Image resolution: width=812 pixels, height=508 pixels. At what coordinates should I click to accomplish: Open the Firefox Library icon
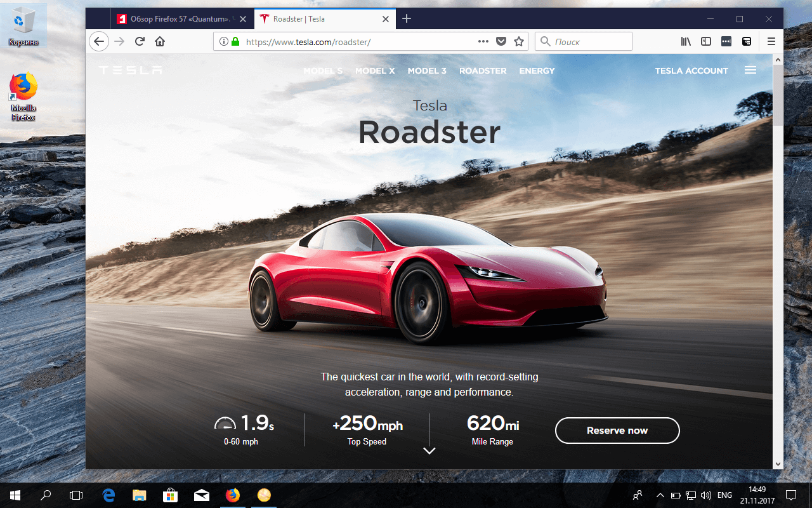click(x=686, y=41)
